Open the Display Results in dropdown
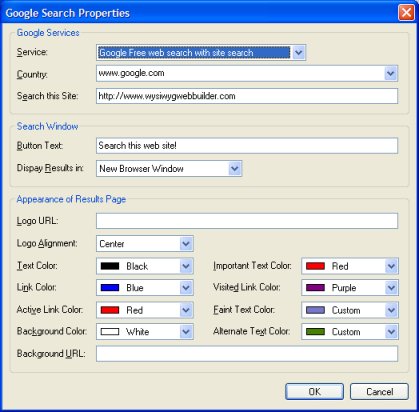419x412 pixels. (235, 169)
